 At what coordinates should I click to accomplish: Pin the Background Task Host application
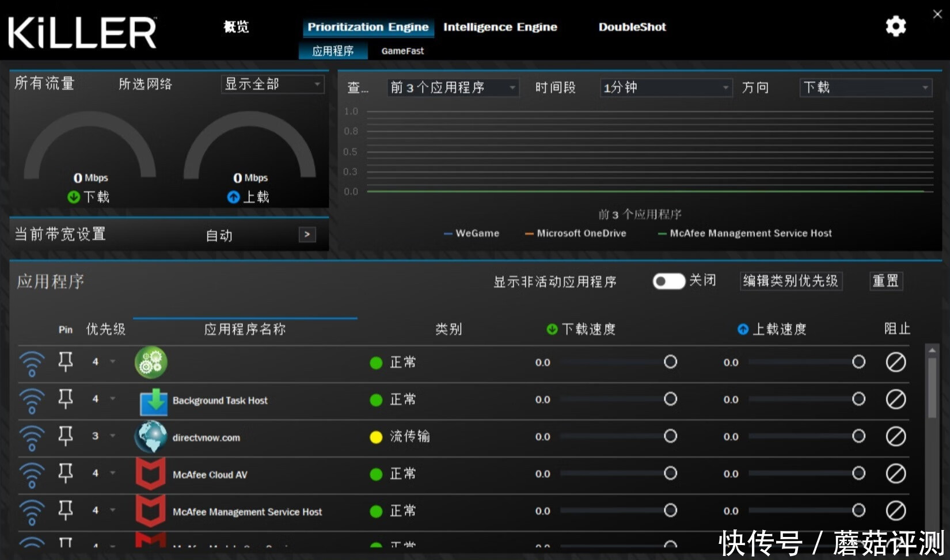coord(66,398)
